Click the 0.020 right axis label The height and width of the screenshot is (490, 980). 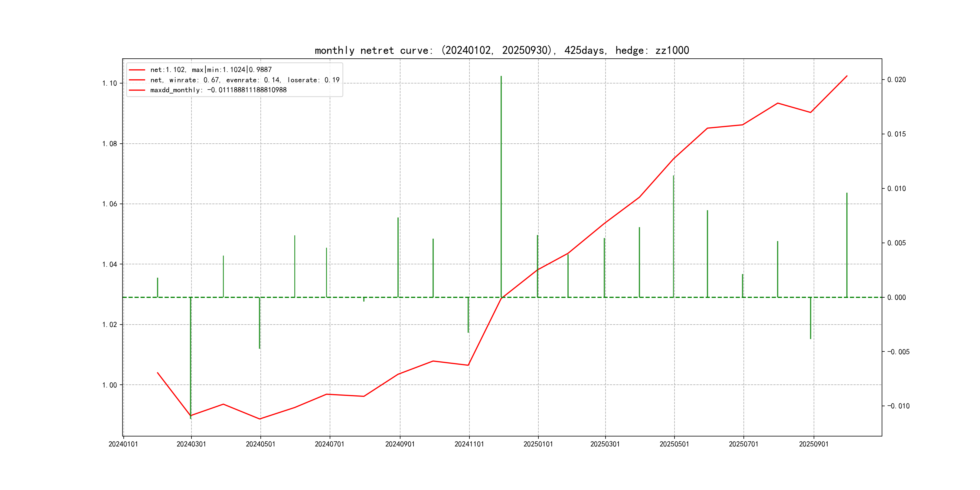tap(896, 80)
